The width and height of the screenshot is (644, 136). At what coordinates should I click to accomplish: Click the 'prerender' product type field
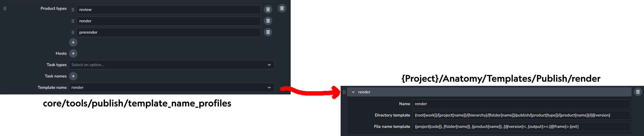tap(168, 32)
